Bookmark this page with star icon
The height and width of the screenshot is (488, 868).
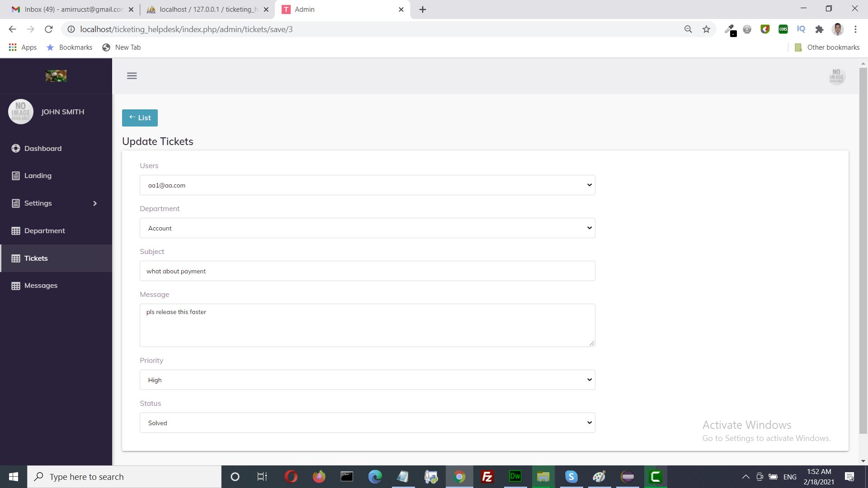706,29
